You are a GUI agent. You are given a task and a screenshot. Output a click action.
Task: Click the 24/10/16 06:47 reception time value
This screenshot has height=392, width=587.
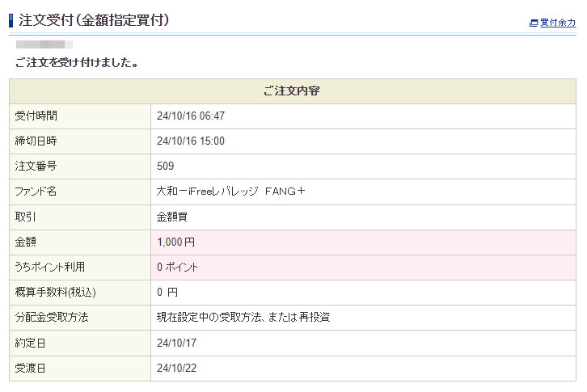pyautogui.click(x=191, y=116)
